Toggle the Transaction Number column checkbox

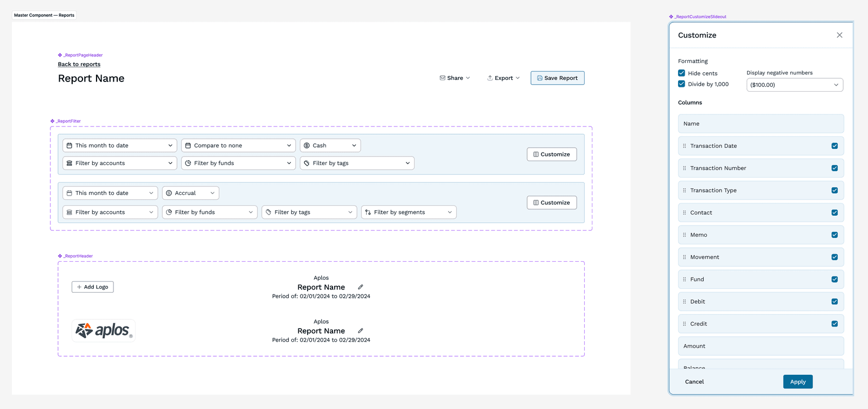[834, 168]
